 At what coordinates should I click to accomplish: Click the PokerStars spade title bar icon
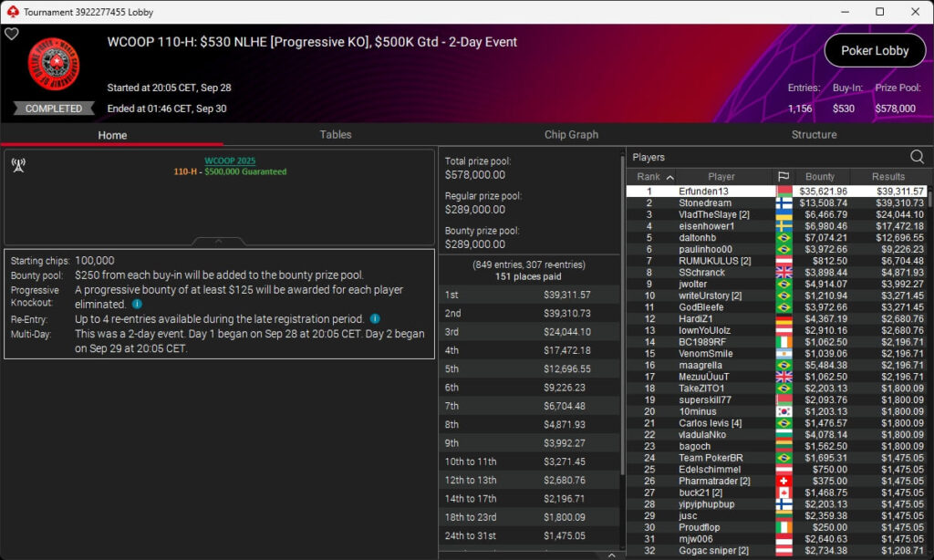coord(13,11)
